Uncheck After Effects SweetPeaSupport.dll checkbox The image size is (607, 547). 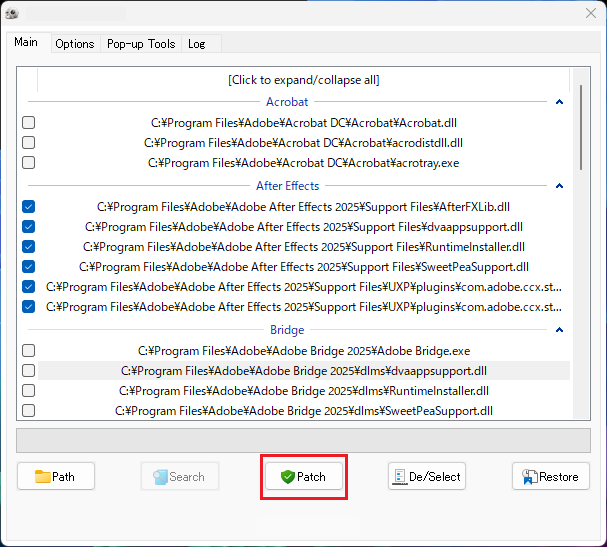tap(29, 267)
